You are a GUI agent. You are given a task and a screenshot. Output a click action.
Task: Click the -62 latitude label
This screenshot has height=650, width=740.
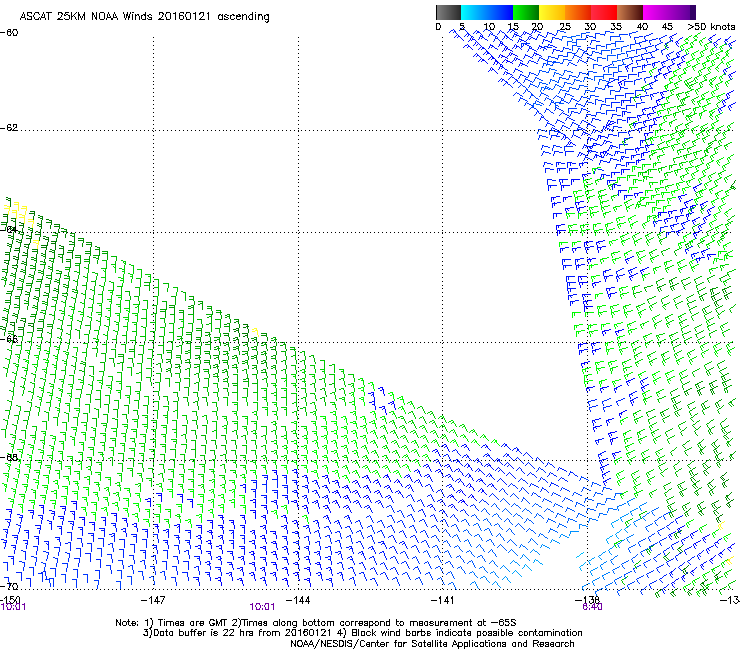pyautogui.click(x=9, y=128)
